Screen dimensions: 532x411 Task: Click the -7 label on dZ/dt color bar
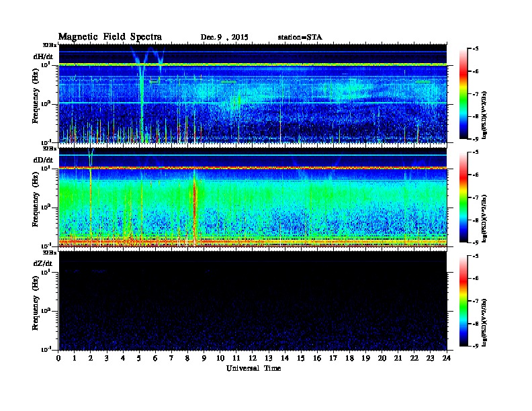(476, 301)
